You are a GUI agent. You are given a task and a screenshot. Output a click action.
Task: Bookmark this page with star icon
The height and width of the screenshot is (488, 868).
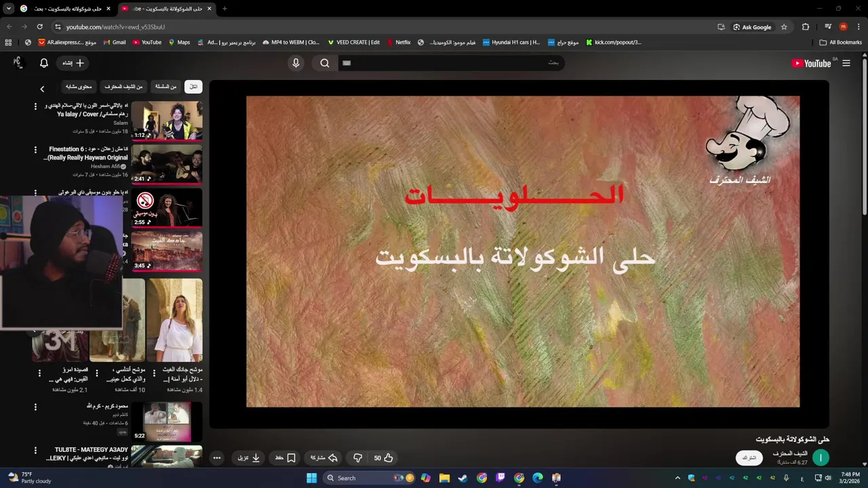(x=784, y=27)
